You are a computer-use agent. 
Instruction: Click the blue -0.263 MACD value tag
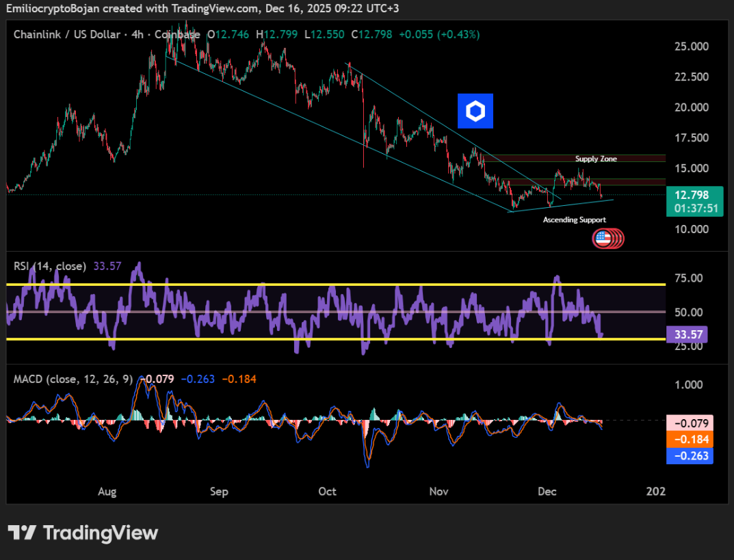(690, 456)
